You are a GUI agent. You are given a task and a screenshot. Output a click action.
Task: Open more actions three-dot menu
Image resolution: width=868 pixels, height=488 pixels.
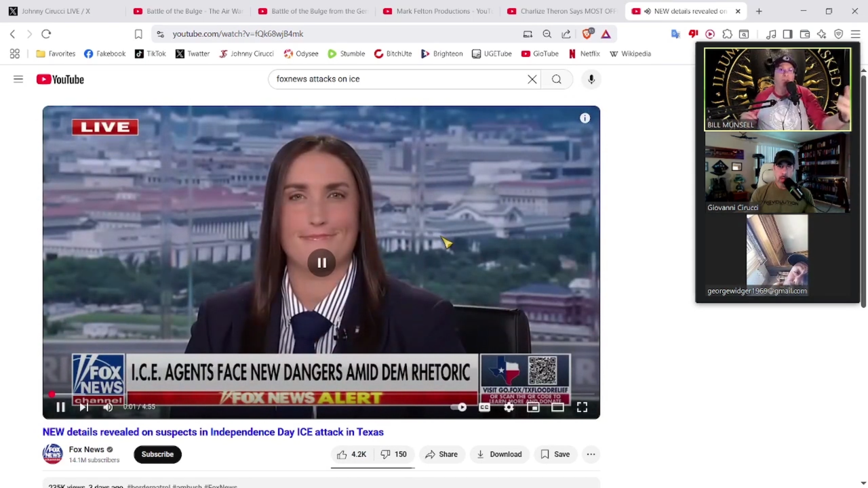[x=591, y=454]
